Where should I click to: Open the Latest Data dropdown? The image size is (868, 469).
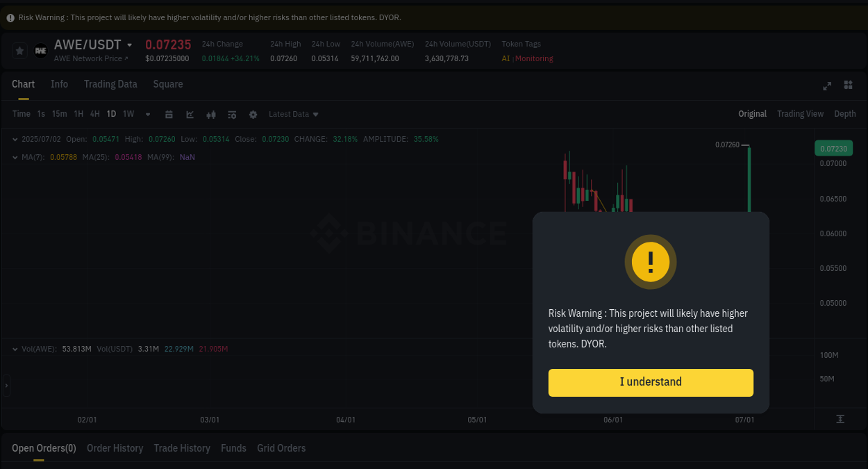coord(293,113)
